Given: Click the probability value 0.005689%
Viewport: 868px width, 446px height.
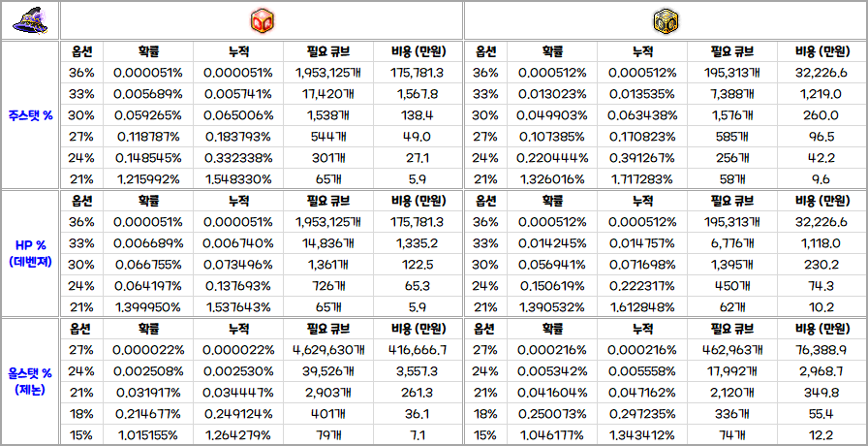Looking at the screenshot, I should (148, 94).
